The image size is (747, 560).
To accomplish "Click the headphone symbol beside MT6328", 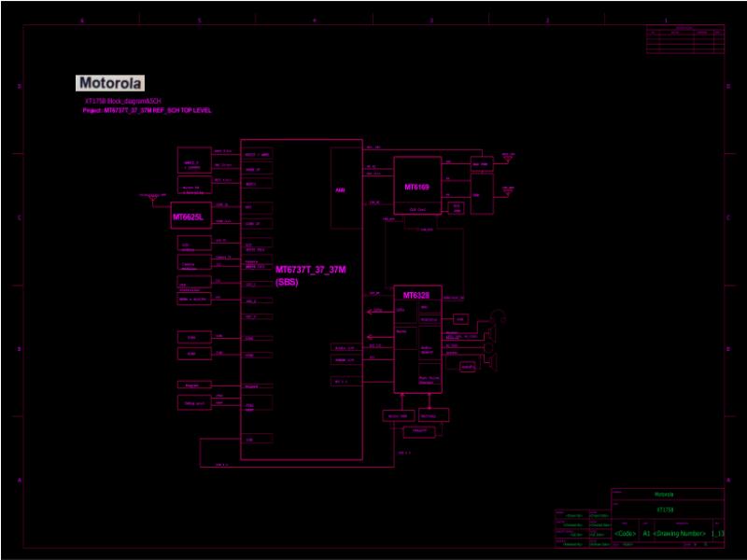I will [499, 316].
